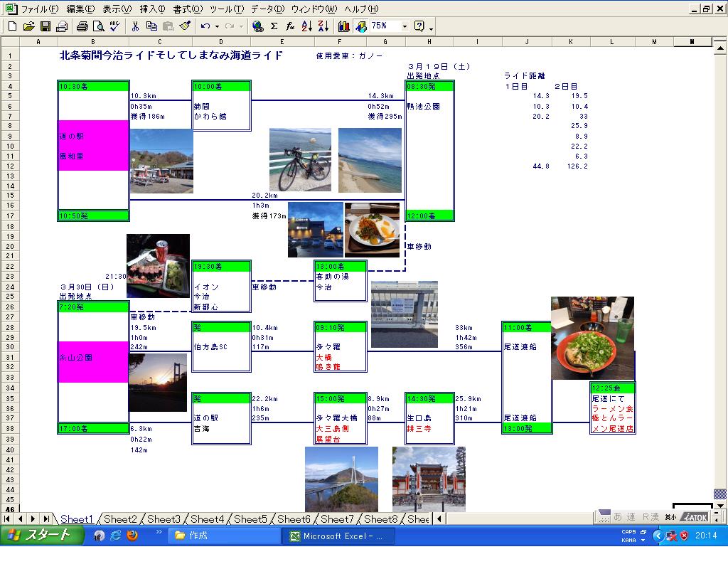728x569 pixels.
Task: Click the Format Painter brush icon
Action: pos(185,26)
